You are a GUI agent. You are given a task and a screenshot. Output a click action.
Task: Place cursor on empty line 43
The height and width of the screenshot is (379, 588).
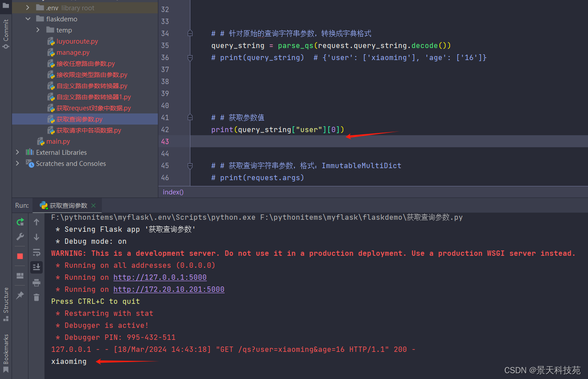tap(389, 141)
